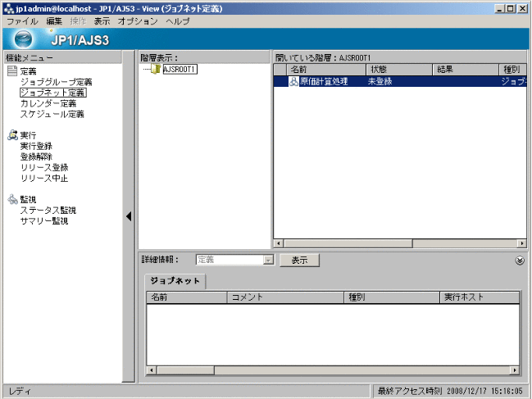Click upper list scrollbar right arrow

pos(522,243)
